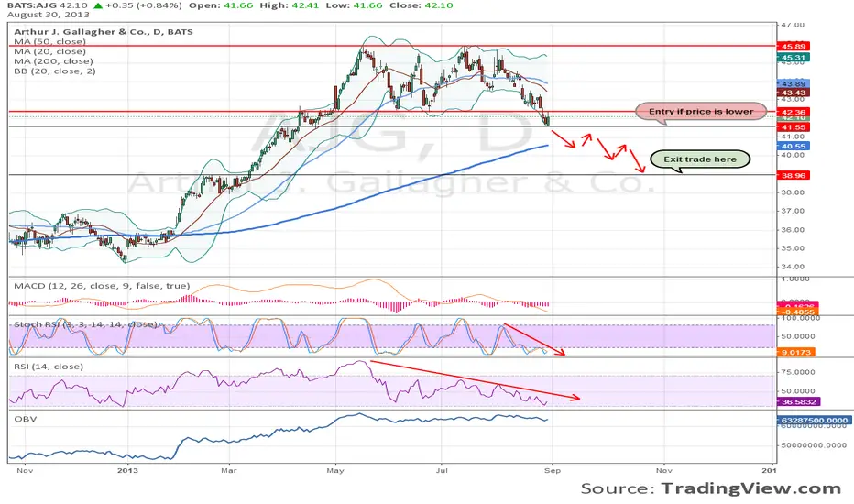Select the 'Entry if price is lower' callout
This screenshot has width=854, height=504.
tap(701, 112)
